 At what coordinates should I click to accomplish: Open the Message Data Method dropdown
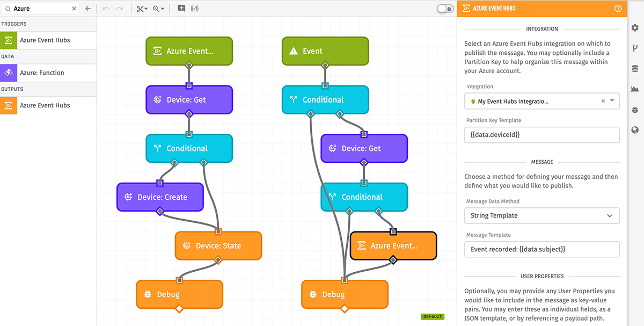[541, 215]
